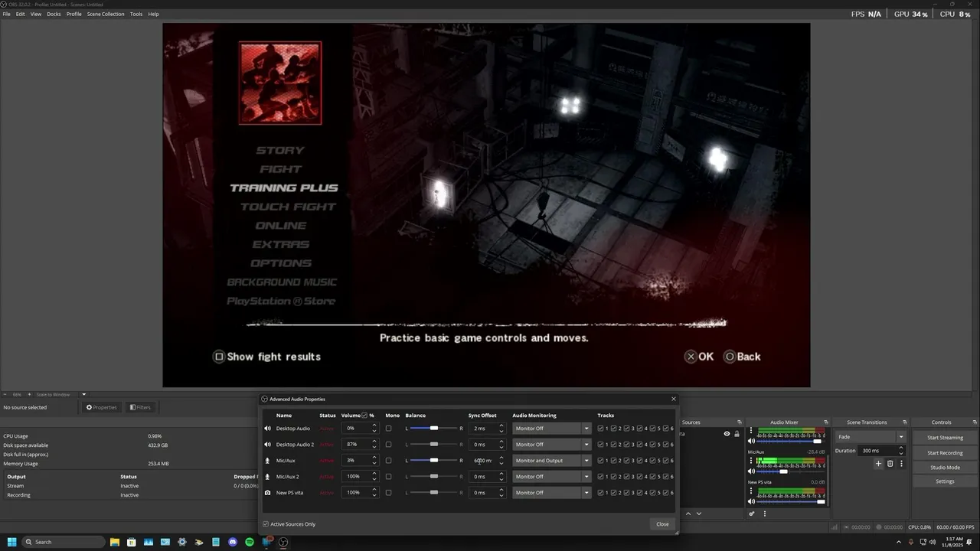
Task: Uncheck track 6 for New PS vita
Action: coord(665,493)
